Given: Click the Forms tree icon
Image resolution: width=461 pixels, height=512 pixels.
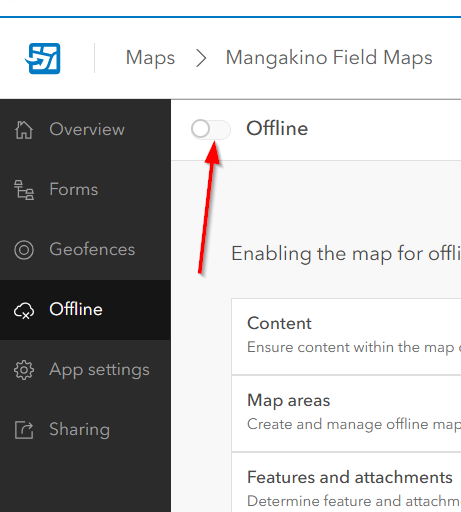Looking at the screenshot, I should (24, 190).
